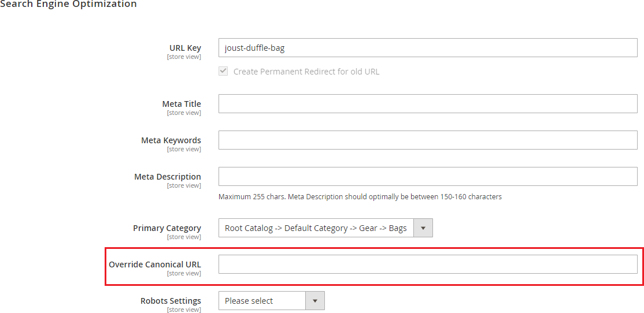This screenshot has width=644, height=313.
Task: Click the 'Create Permanent Redirect for old URL' label
Action: click(306, 72)
